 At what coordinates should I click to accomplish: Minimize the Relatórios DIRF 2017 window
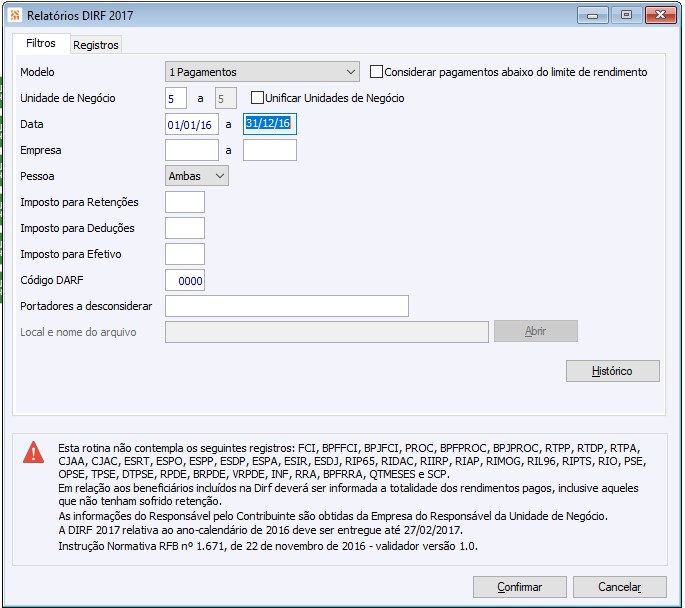592,15
